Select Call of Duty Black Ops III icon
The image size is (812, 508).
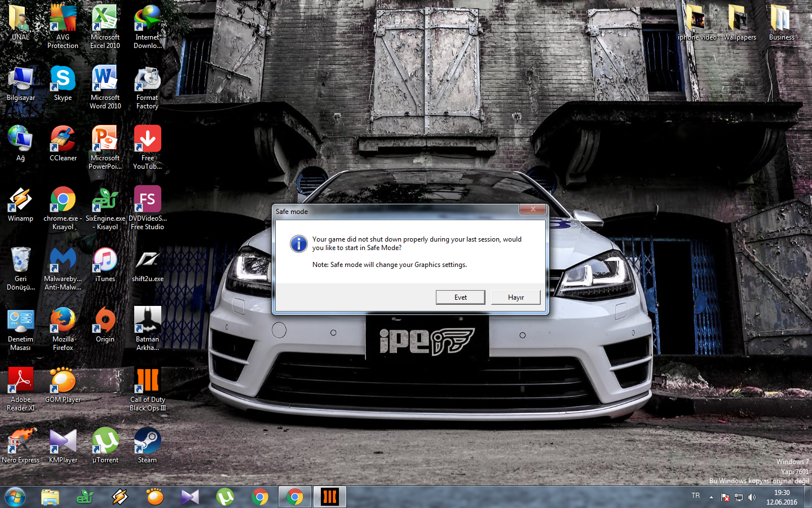tap(147, 389)
